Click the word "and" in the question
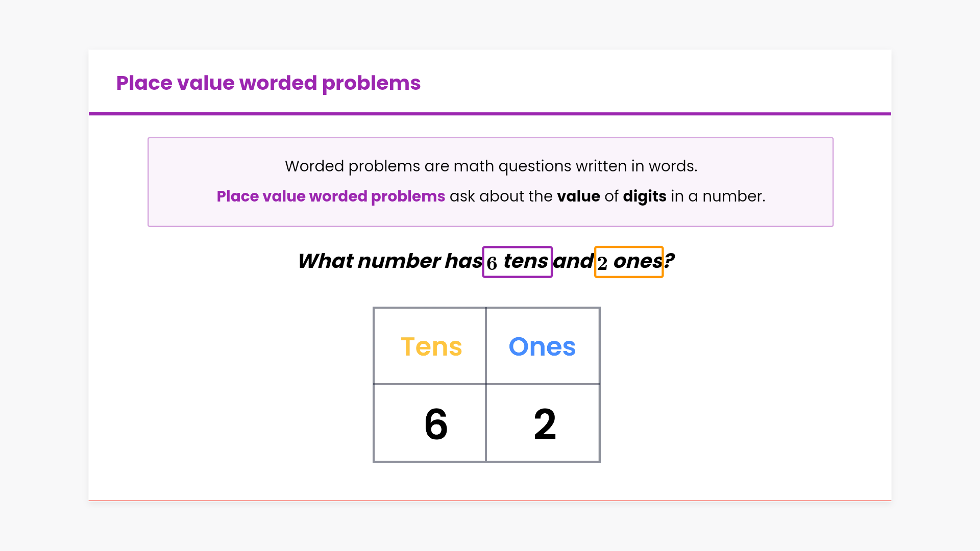The width and height of the screenshot is (980, 551). click(573, 261)
